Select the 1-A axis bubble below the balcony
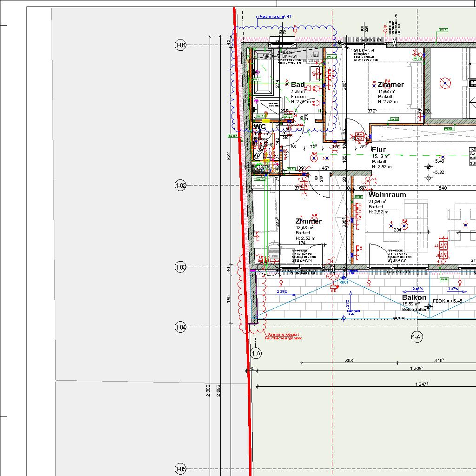Image resolution: width=476 pixels, height=476 pixels. pyautogui.click(x=256, y=354)
